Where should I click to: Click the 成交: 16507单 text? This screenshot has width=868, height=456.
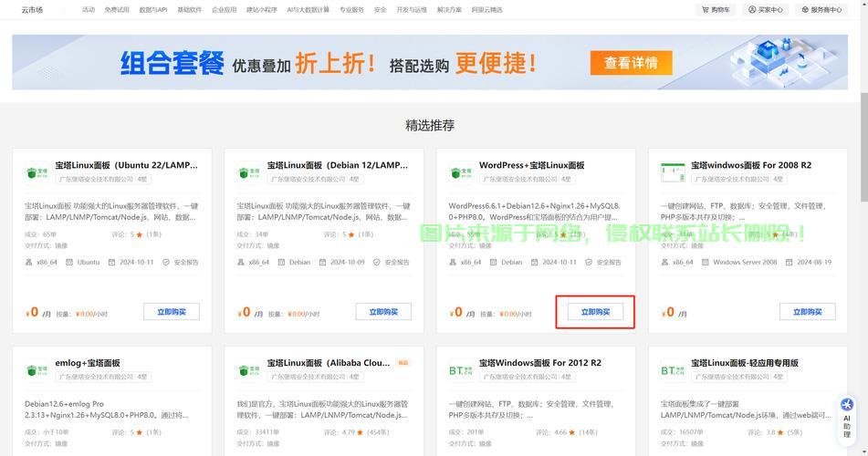[x=682, y=432]
